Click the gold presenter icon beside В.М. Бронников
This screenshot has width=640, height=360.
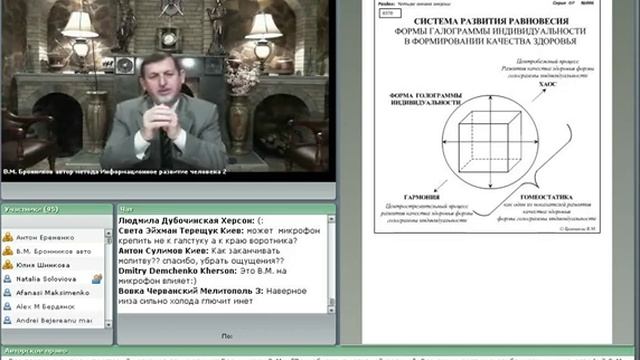tap(8, 251)
